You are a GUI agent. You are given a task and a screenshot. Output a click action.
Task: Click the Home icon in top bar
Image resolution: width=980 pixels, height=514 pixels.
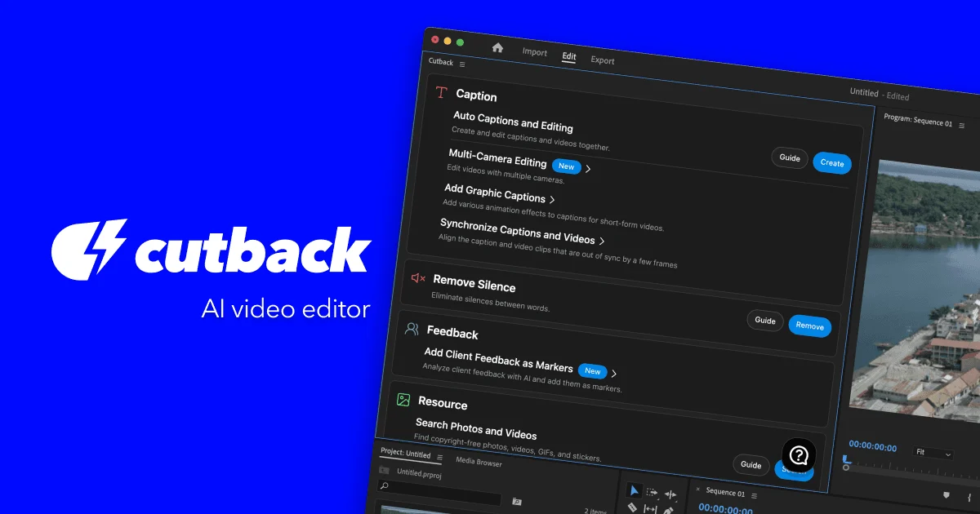[x=497, y=48]
